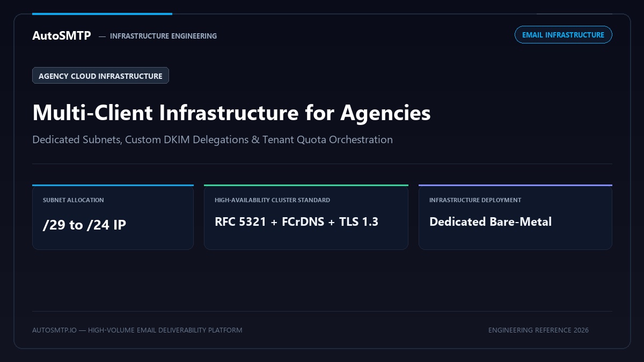Select the Dedicated Bare-Metal value
The image size is (644, 362).
click(x=491, y=222)
